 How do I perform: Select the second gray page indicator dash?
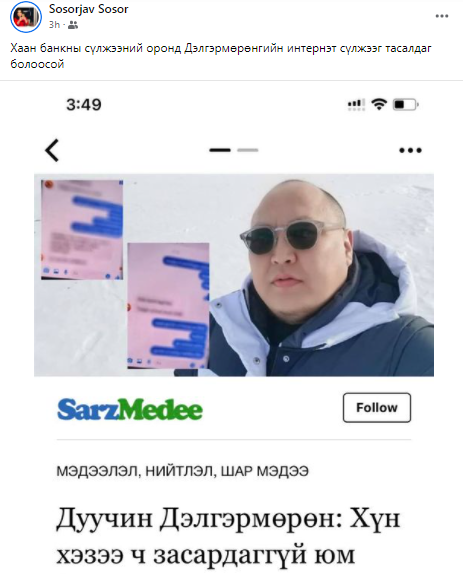point(248,150)
